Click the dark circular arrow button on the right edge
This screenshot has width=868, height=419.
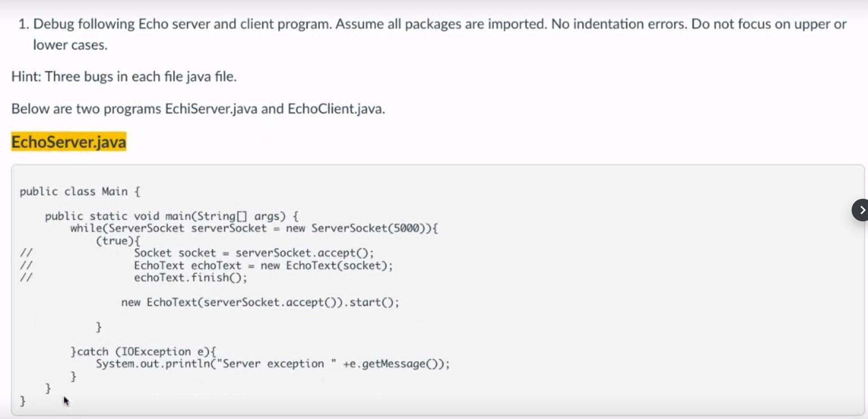coord(861,209)
